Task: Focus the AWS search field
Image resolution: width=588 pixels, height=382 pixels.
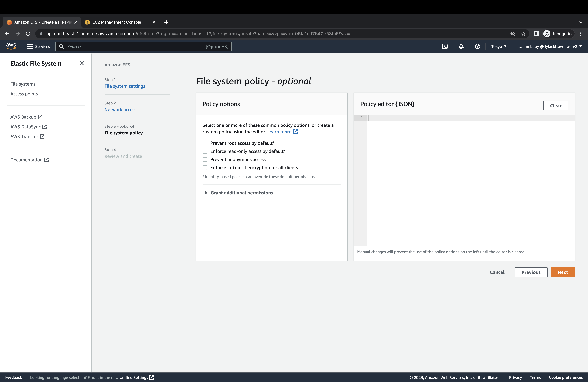Action: coord(144,46)
